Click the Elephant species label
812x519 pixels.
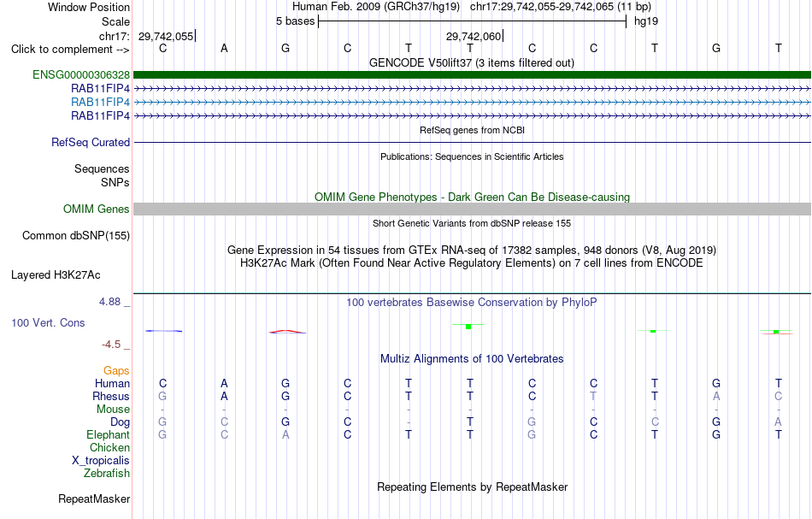click(x=109, y=434)
